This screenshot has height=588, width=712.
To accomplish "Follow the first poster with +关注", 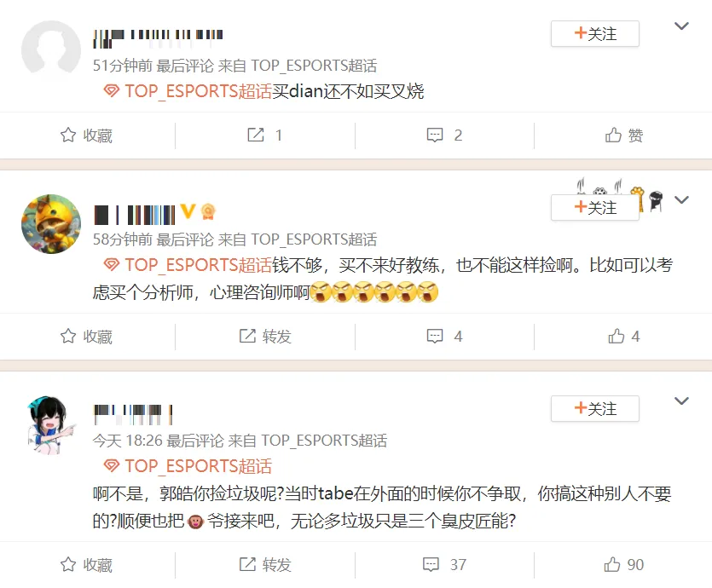I will click(x=595, y=33).
